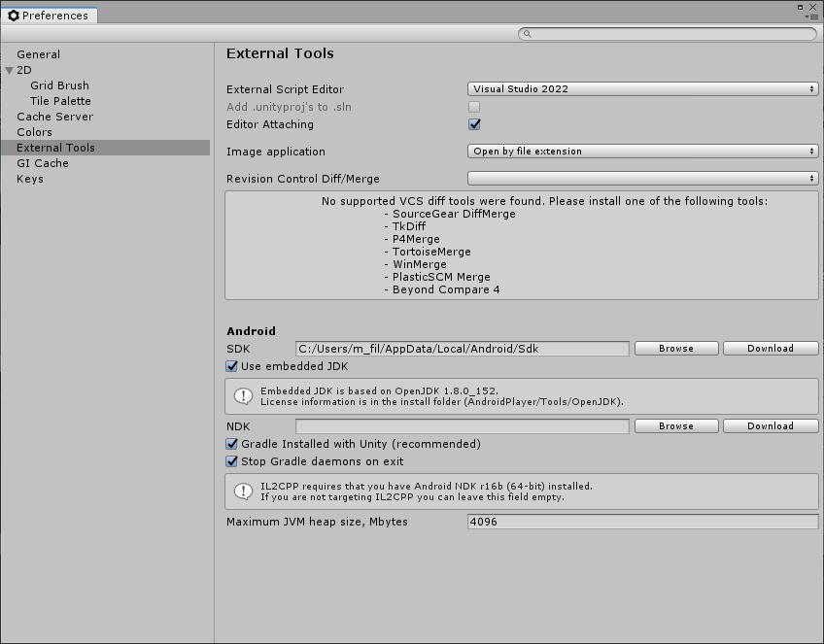Screen dimensions: 824x644
Task: Open the Colors preferences
Action: pyautogui.click(x=34, y=132)
